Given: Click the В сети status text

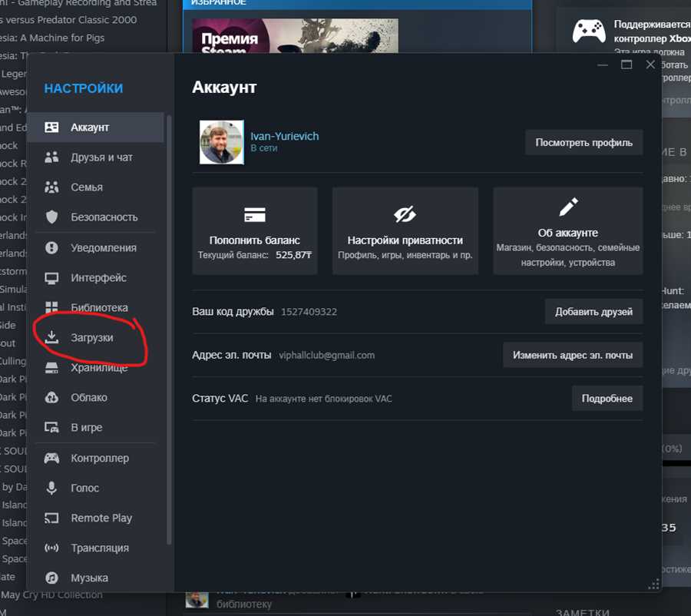Looking at the screenshot, I should coord(264,148).
